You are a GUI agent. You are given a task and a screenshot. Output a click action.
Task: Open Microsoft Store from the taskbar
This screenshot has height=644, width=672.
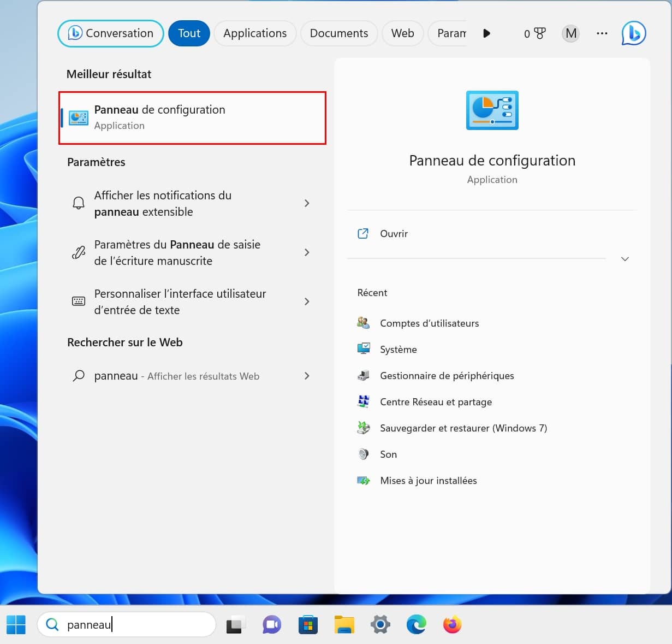tap(308, 624)
